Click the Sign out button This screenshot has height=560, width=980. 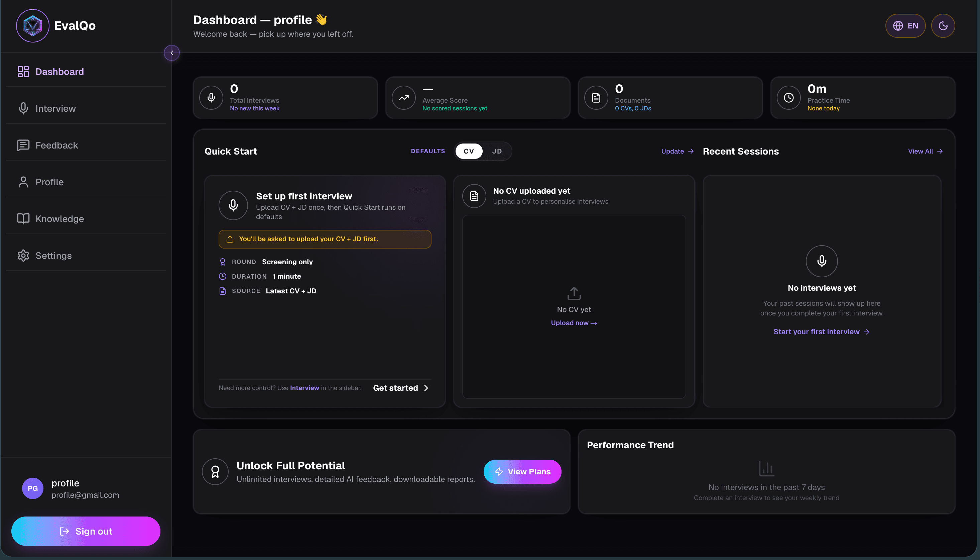coord(86,531)
